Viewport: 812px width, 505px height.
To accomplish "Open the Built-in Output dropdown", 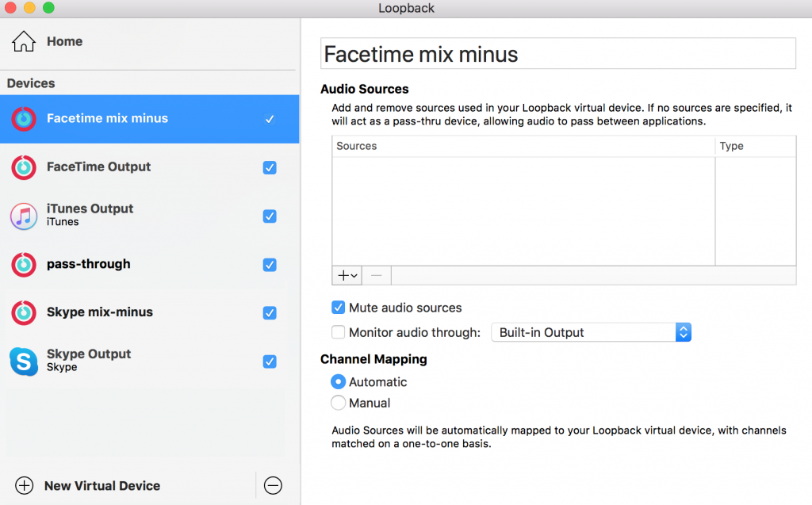I will [x=591, y=332].
